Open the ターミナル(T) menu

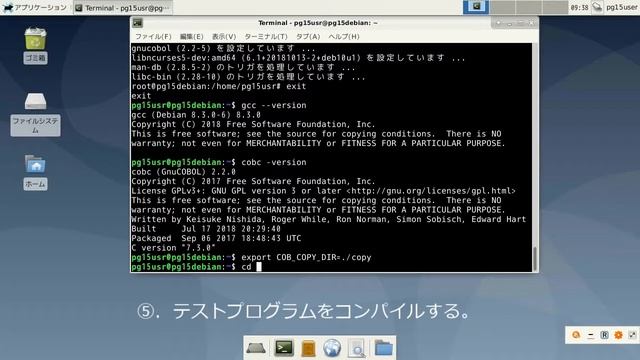[x=266, y=37]
